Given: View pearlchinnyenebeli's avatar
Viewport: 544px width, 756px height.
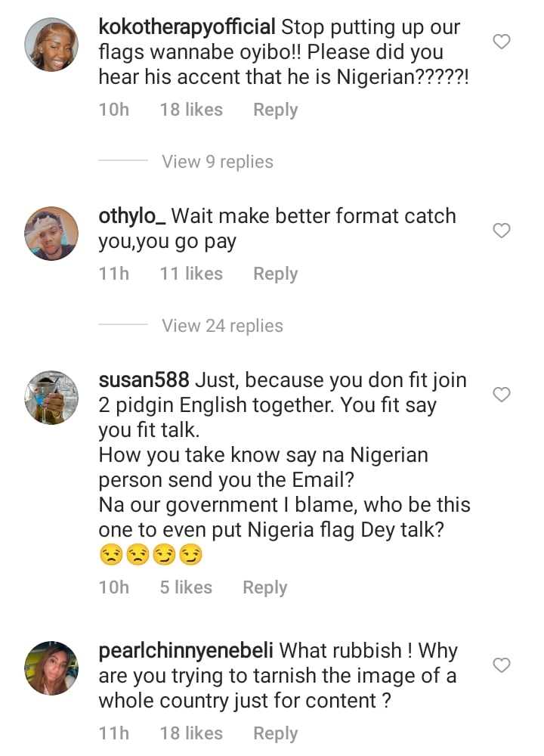Looking at the screenshot, I should [x=51, y=668].
